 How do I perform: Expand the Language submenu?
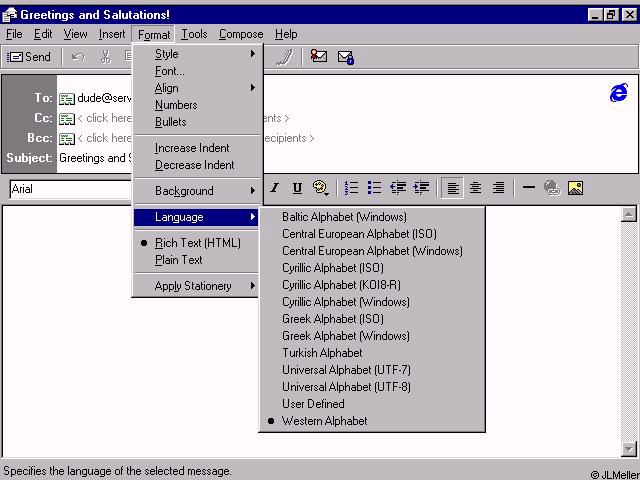coord(196,217)
